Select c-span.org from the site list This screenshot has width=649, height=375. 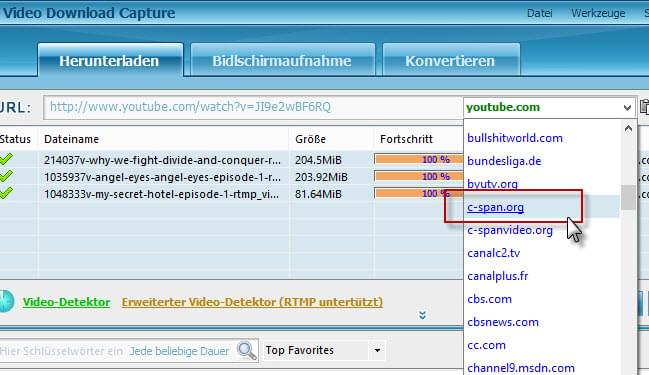[x=495, y=207]
